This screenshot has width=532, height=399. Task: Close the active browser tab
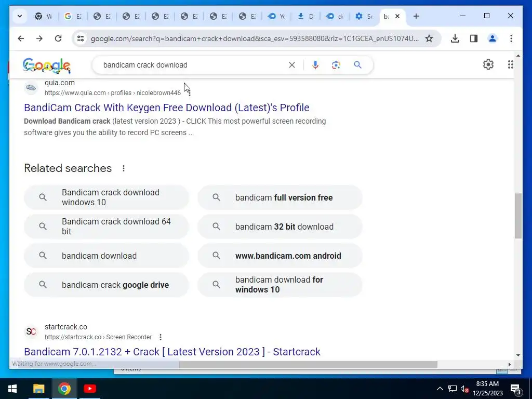click(397, 16)
